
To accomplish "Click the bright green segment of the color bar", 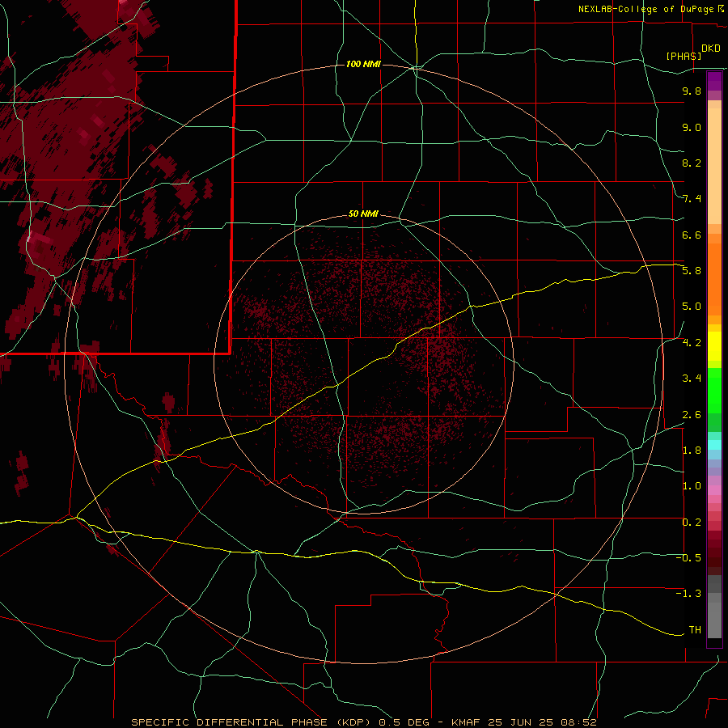I will pyautogui.click(x=714, y=391).
